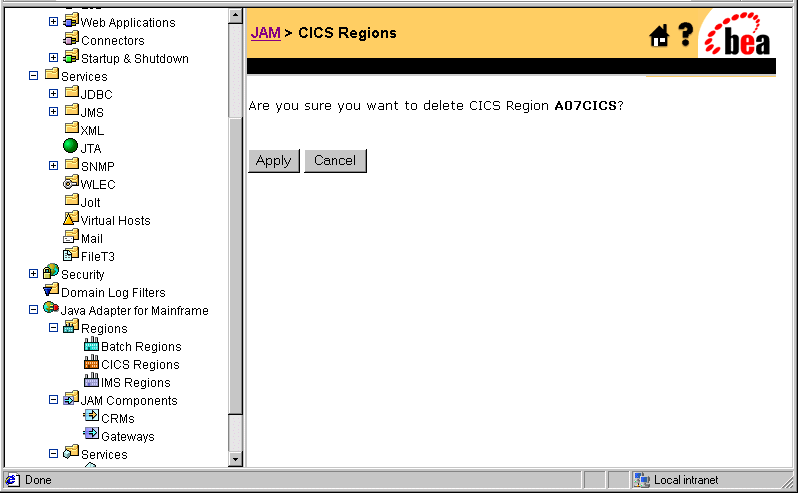Click the IMS Regions factory icon

91,380
